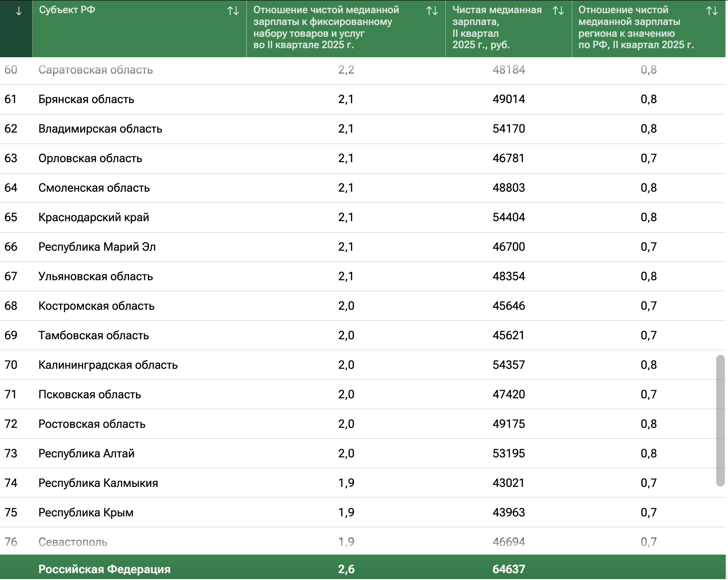Click ratio 2,0 in Калининградская область row

click(346, 365)
